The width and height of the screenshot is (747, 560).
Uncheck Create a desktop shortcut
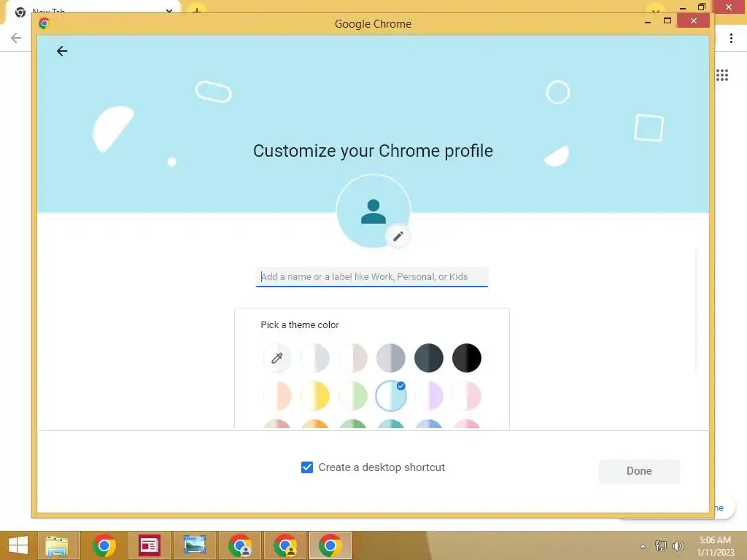tap(307, 467)
